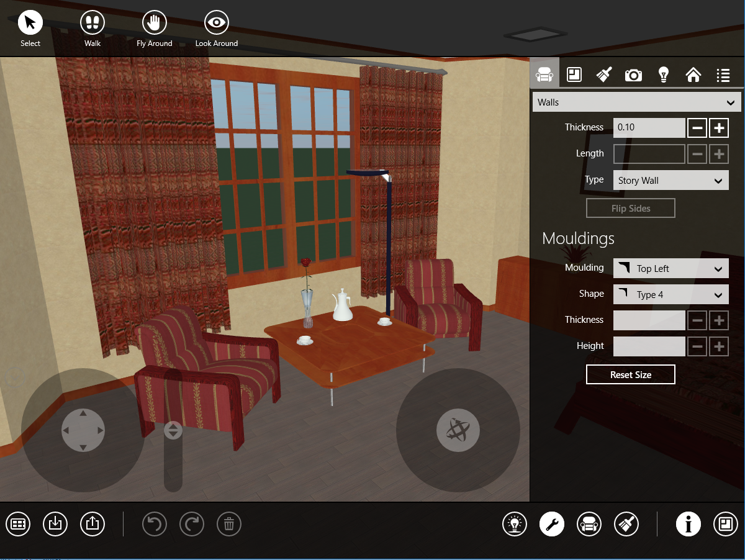Click the undo arrow icon
745x560 pixels.
(155, 525)
